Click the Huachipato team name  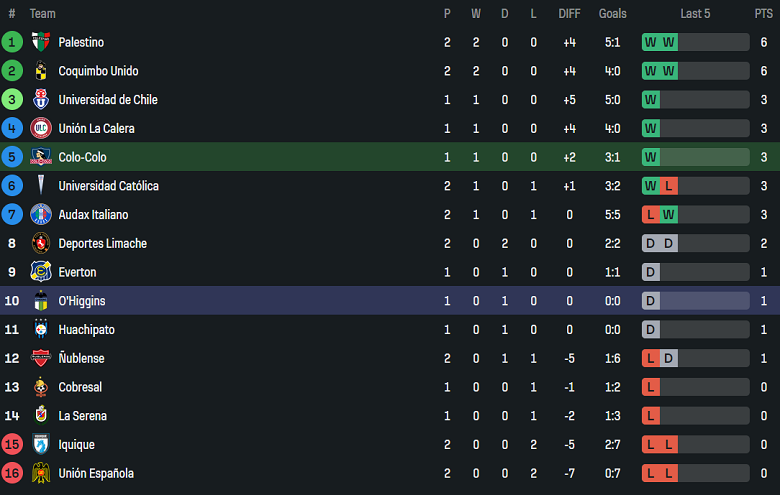(87, 330)
